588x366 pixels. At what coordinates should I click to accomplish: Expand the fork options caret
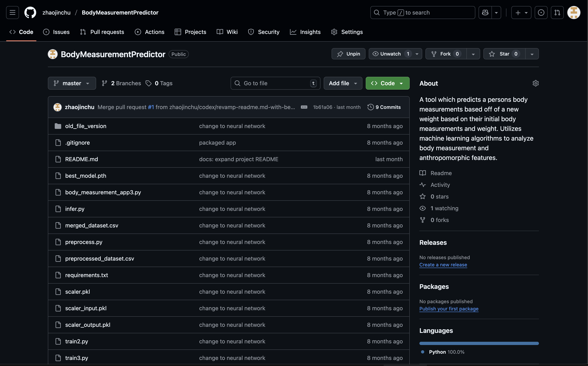473,54
